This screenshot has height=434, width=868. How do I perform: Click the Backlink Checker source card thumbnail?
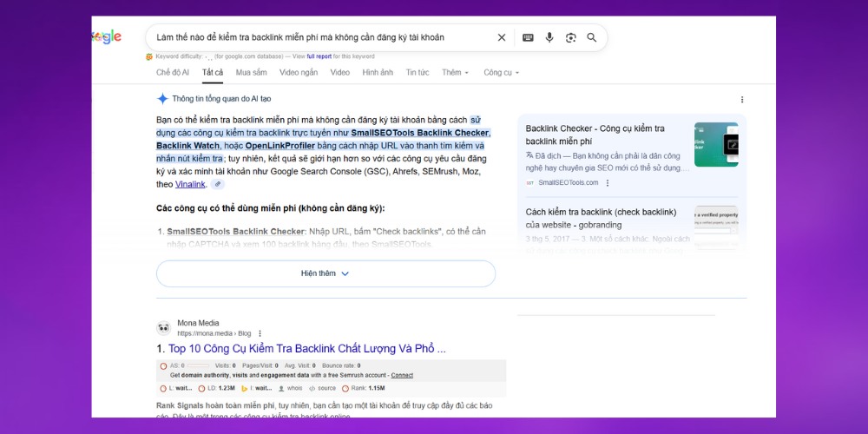pyautogui.click(x=716, y=144)
